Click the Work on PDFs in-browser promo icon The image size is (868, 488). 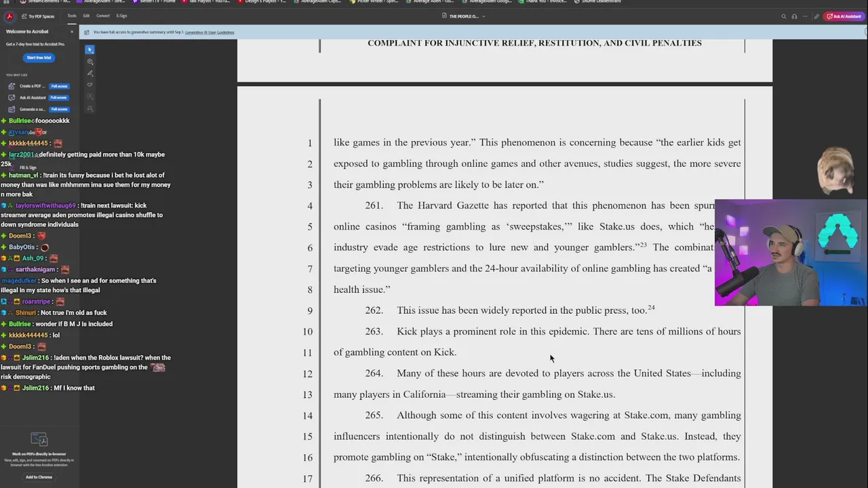(39, 439)
